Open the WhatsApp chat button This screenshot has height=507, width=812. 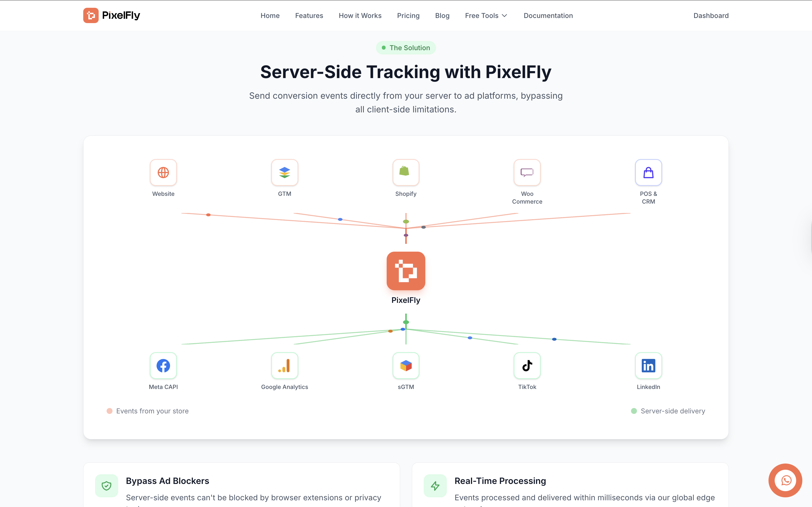785,480
